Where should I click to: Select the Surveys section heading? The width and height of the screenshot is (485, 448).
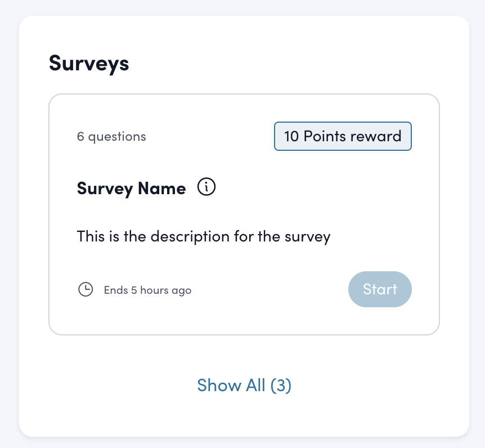click(89, 63)
